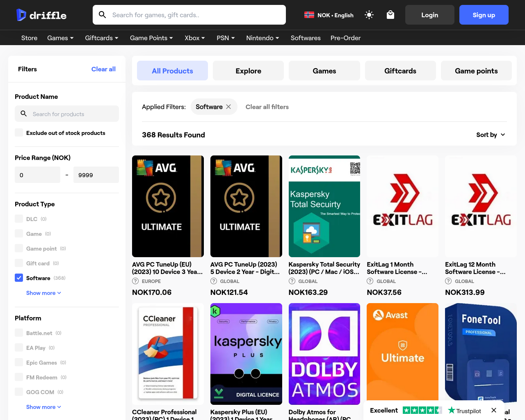The width and height of the screenshot is (525, 420).
Task: Open NOK English currency language selector
Action: pyautogui.click(x=329, y=15)
